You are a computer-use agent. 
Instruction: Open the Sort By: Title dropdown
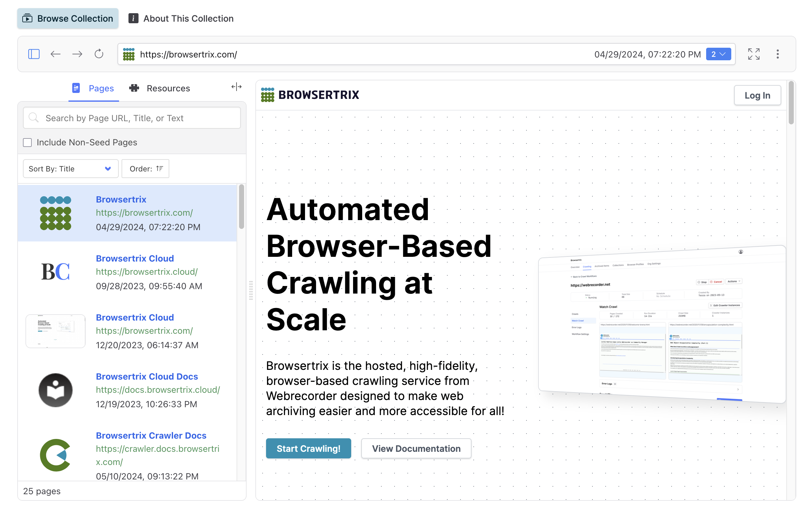click(71, 169)
